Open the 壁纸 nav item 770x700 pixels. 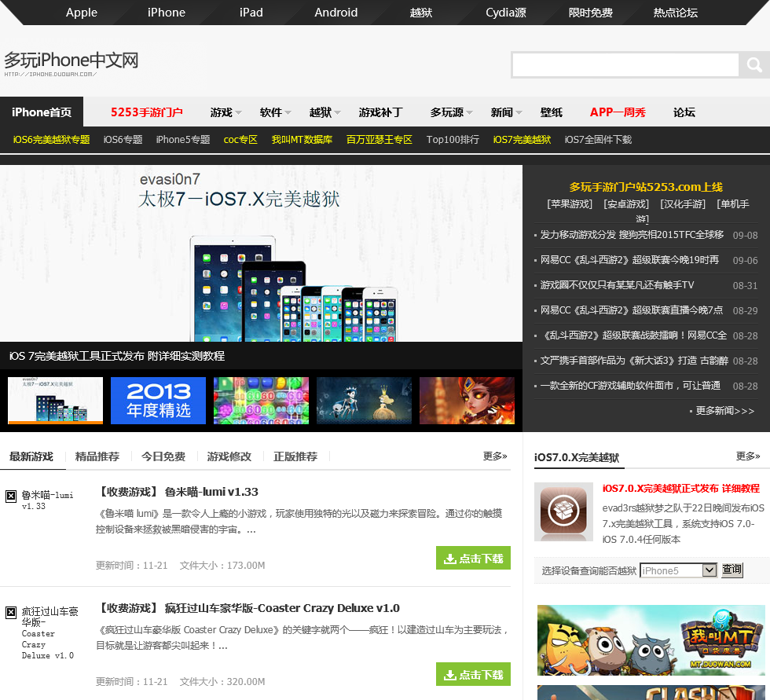(551, 112)
